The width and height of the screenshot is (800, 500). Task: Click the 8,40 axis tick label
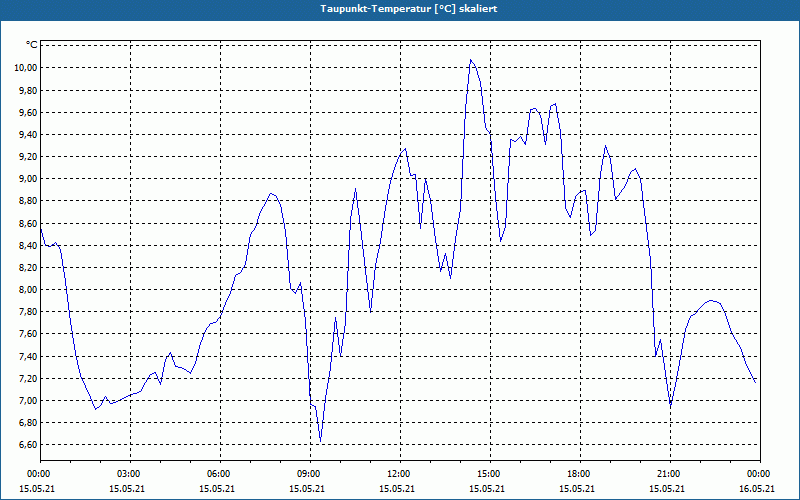click(x=28, y=245)
